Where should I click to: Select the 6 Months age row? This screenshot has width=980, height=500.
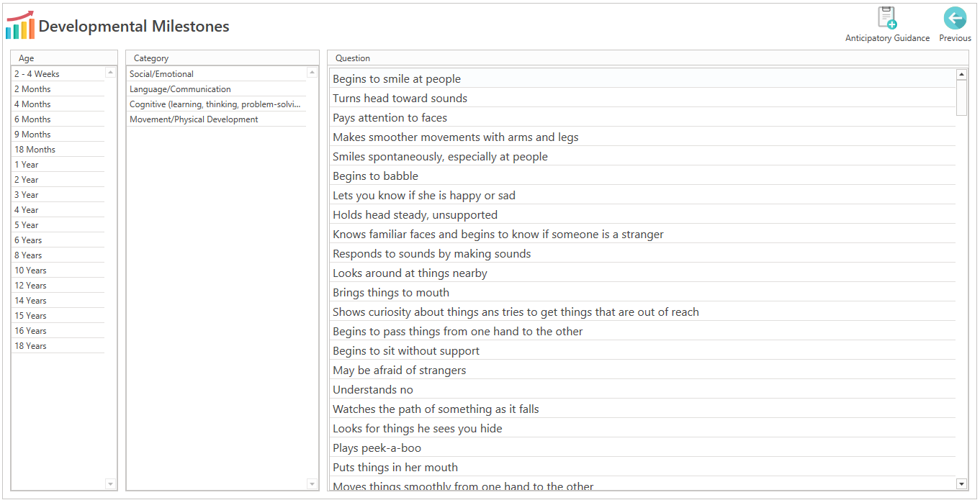click(x=58, y=119)
